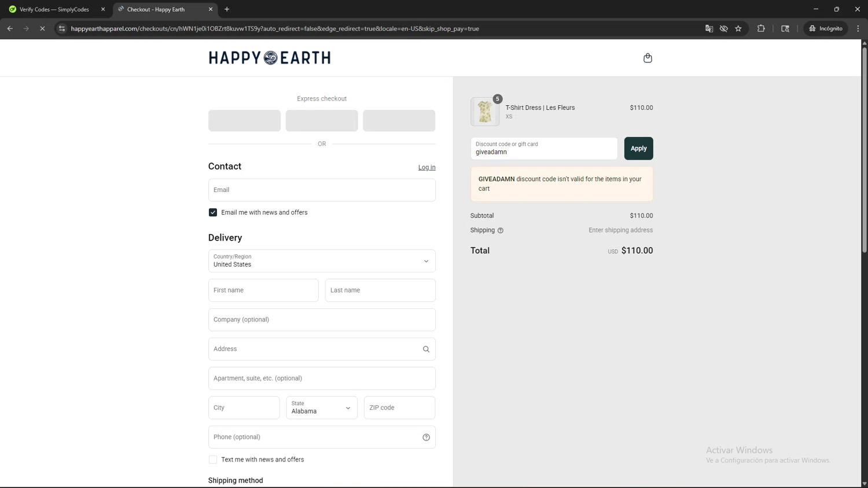The image size is (868, 488).
Task: Open the Incognito profile indicator
Action: coord(826,28)
